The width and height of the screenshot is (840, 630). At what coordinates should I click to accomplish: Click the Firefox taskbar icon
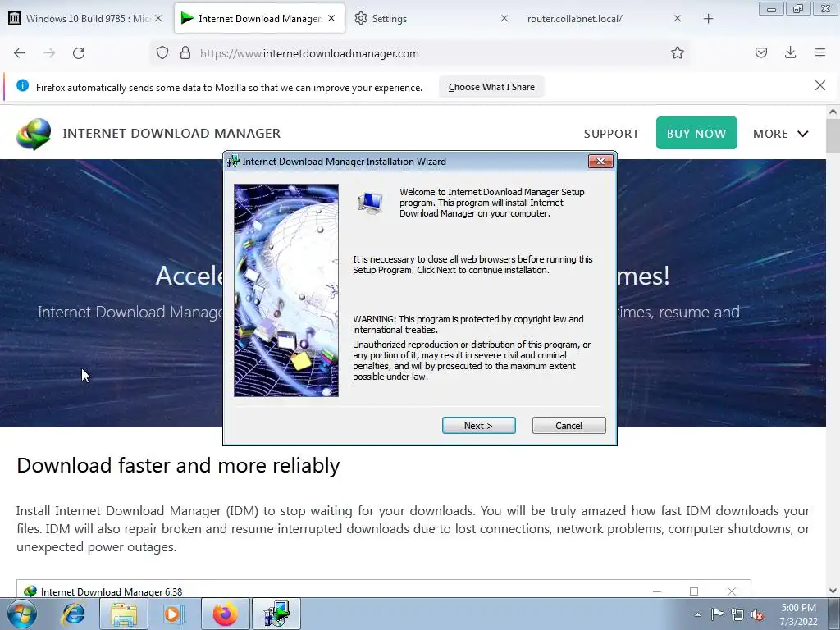point(225,614)
